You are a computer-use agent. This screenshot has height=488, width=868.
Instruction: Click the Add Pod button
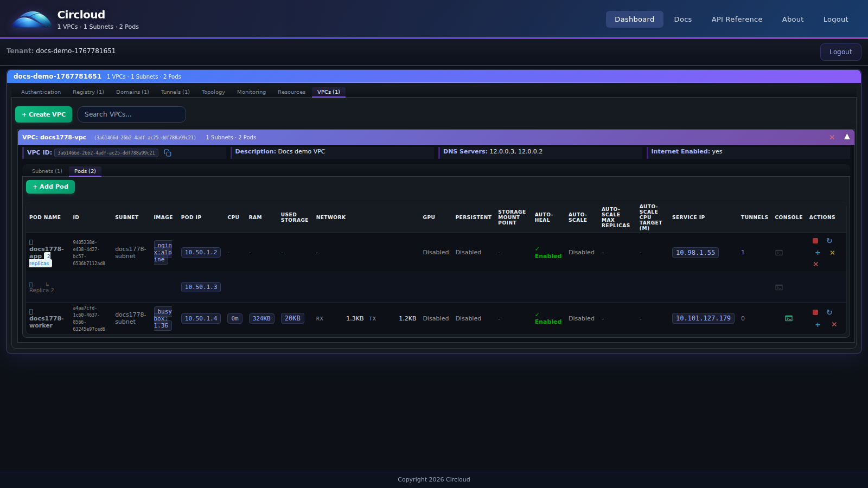[x=50, y=187]
